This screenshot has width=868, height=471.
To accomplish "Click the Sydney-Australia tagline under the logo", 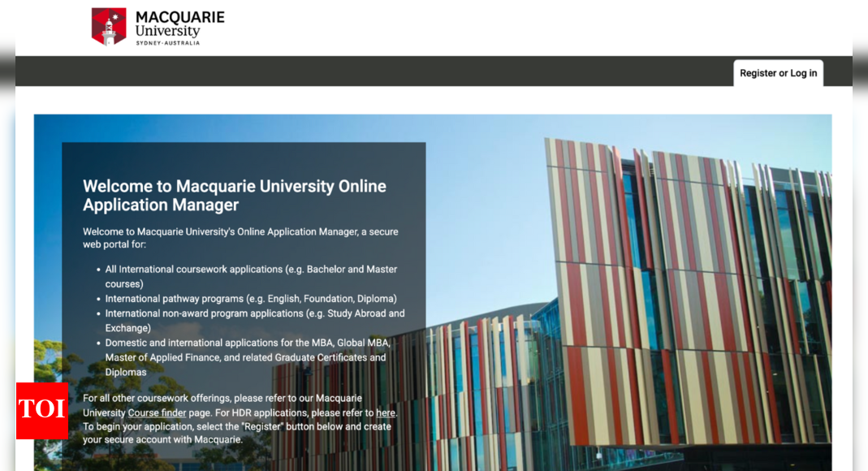I will tap(166, 43).
